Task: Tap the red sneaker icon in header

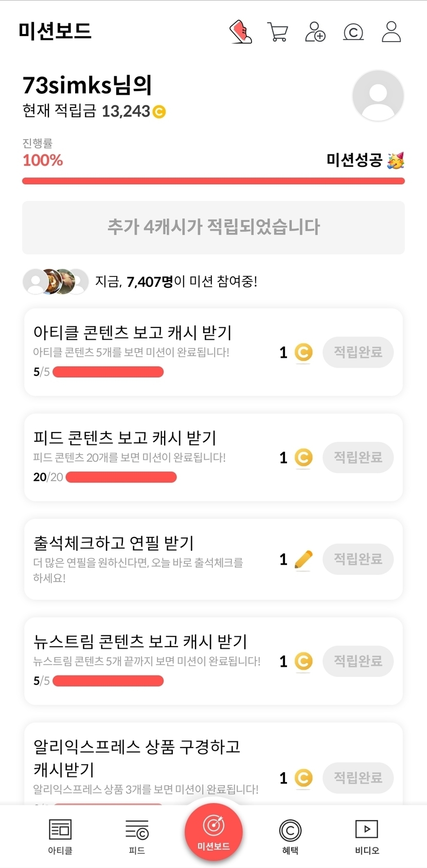Action: [x=240, y=31]
